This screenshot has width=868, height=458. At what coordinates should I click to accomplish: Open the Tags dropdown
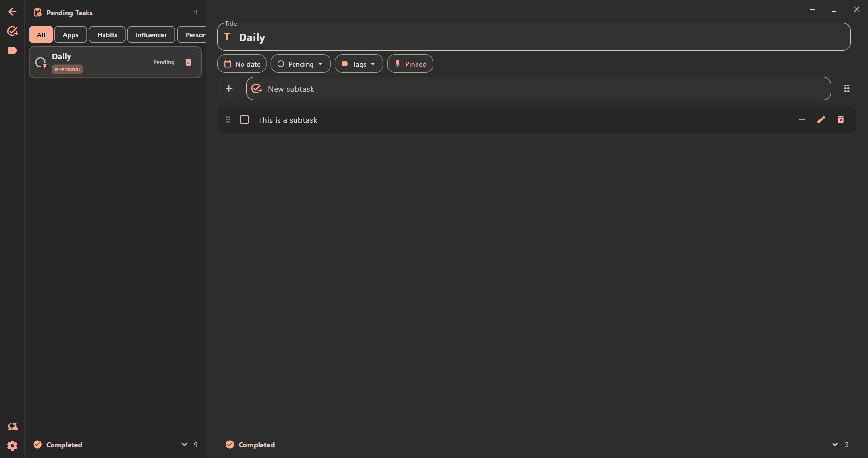point(359,64)
